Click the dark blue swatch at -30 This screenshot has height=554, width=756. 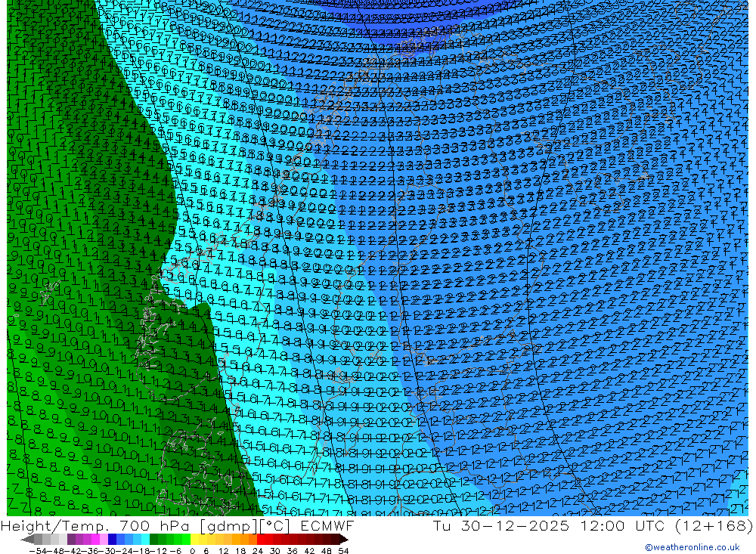pos(112,540)
